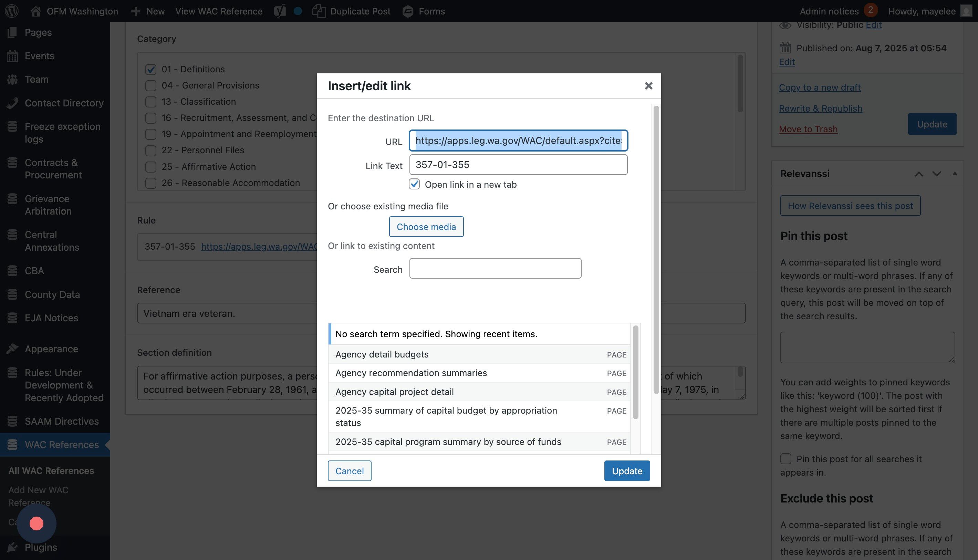Open SAAM Directives in sidebar menu

point(62,421)
